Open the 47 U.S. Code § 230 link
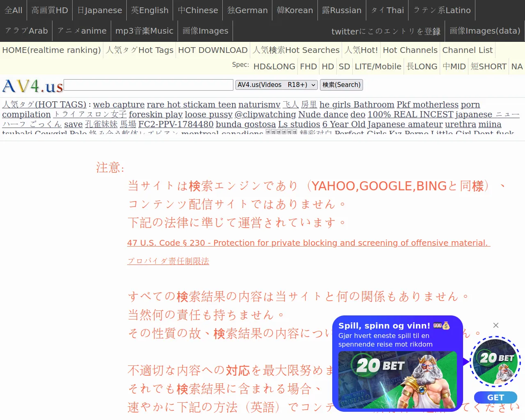 (308, 243)
